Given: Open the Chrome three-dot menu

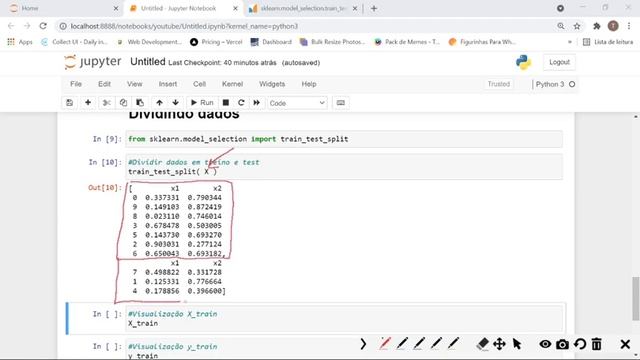Looking at the screenshot, I should pyautogui.click(x=629, y=26).
